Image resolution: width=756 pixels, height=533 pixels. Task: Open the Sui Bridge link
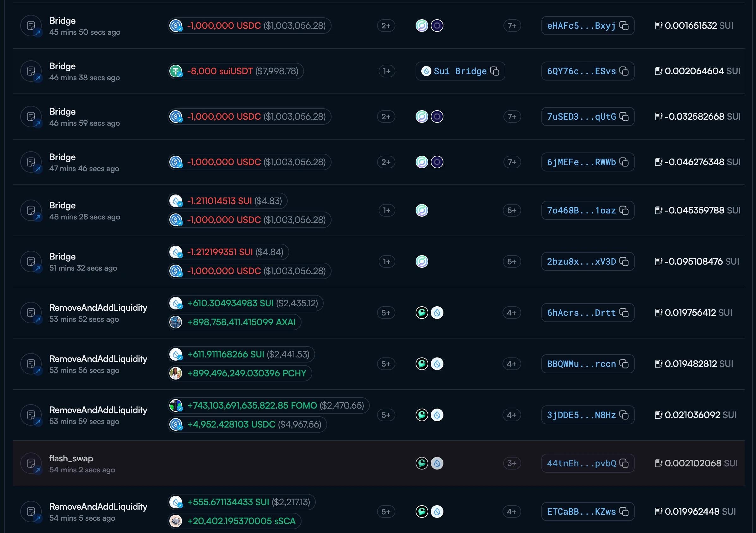coord(460,71)
